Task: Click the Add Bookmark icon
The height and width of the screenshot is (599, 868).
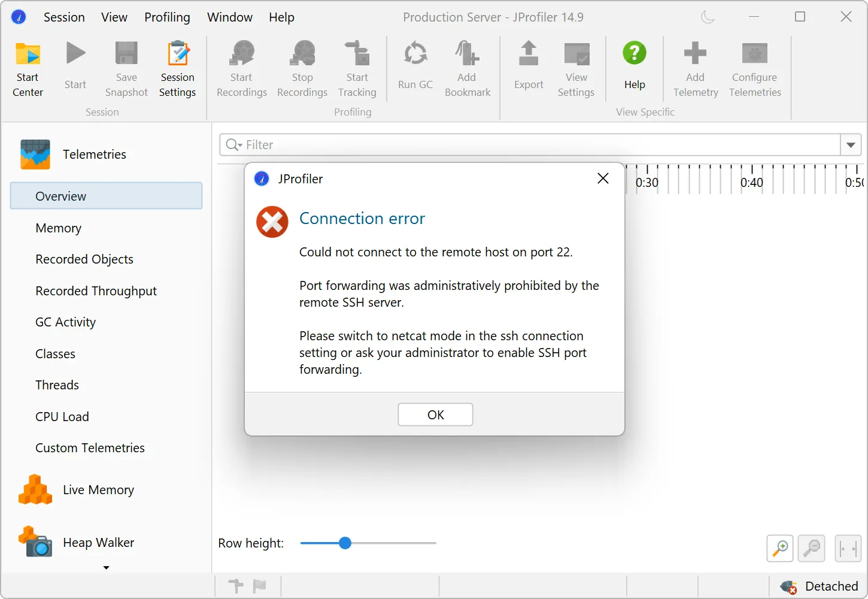Action: pyautogui.click(x=467, y=69)
